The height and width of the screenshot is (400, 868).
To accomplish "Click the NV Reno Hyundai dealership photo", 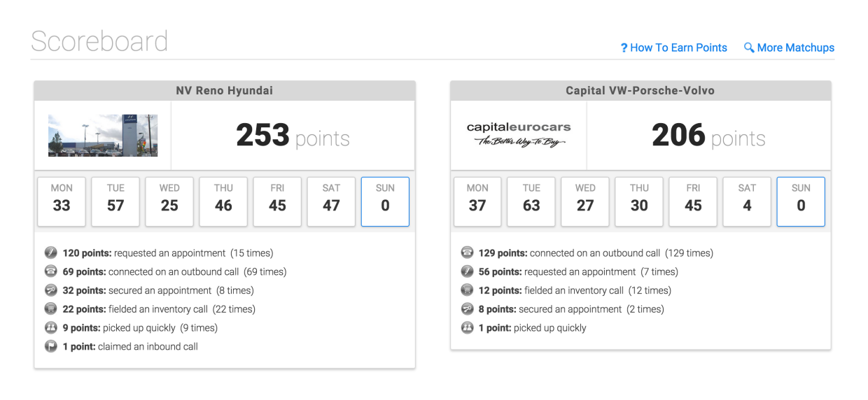I will (103, 136).
